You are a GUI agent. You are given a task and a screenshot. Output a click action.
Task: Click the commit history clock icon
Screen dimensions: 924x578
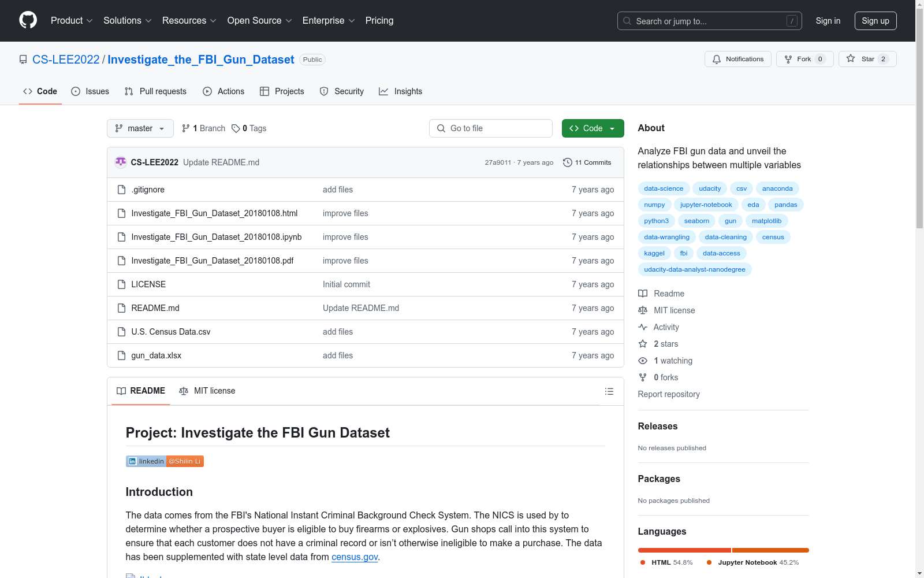(x=568, y=162)
